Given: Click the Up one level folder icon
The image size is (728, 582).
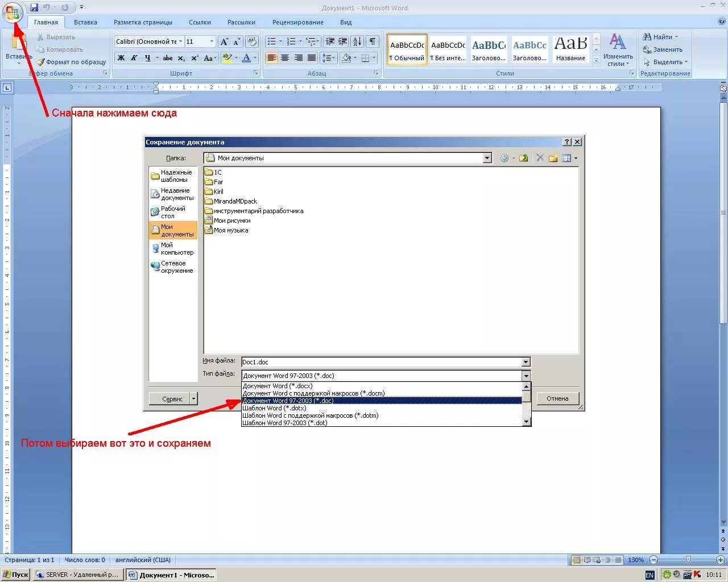Looking at the screenshot, I should click(x=523, y=158).
